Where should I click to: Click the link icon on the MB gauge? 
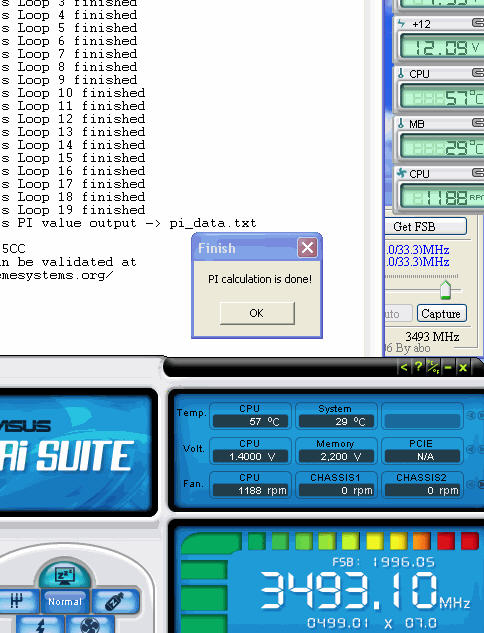[478, 122]
